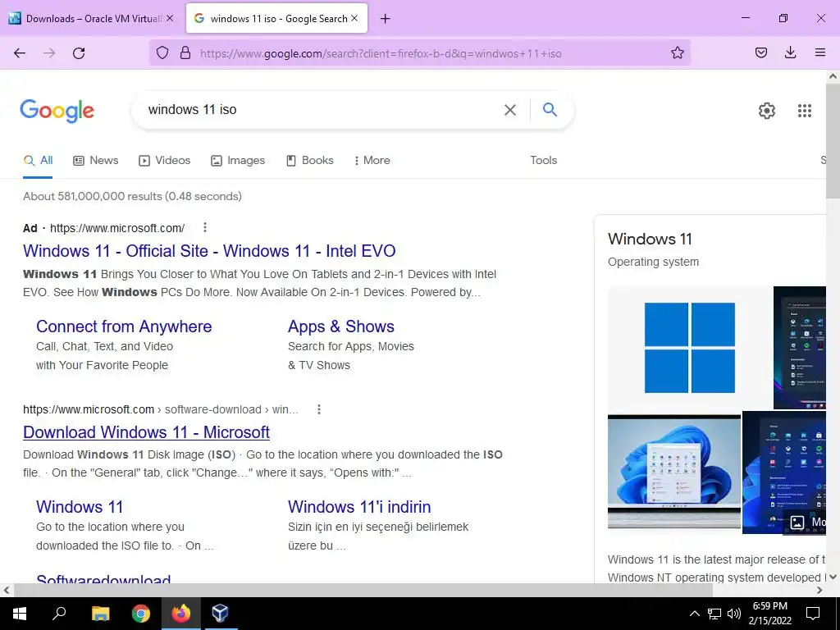This screenshot has height=630, width=840.
Task: View the Windows 11 logo image
Action: pos(689,348)
